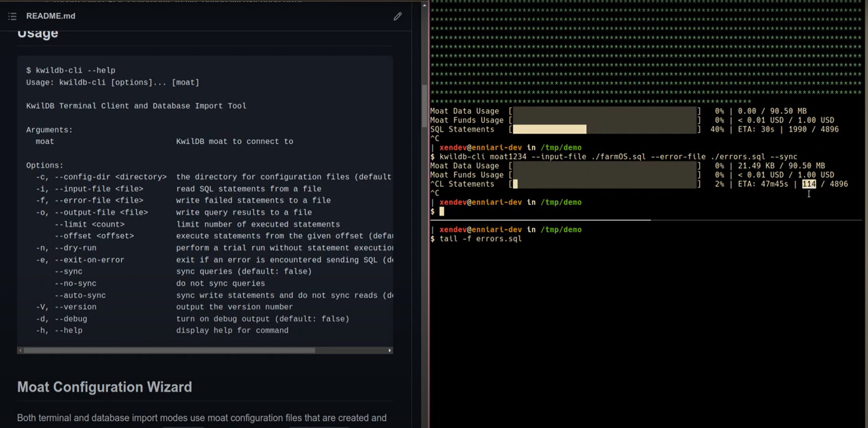Click the code block's right scroll arrow
The image size is (868, 428).
pyautogui.click(x=390, y=350)
